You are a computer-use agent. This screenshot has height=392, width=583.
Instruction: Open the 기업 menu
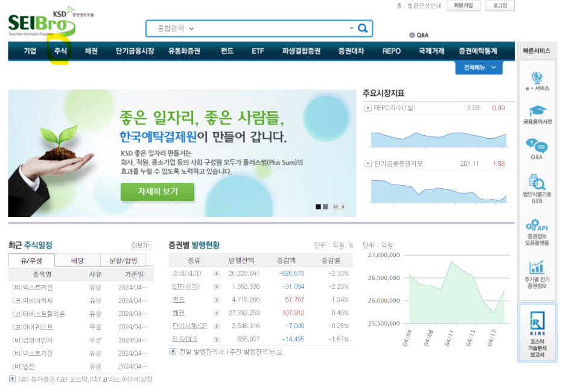click(x=30, y=51)
